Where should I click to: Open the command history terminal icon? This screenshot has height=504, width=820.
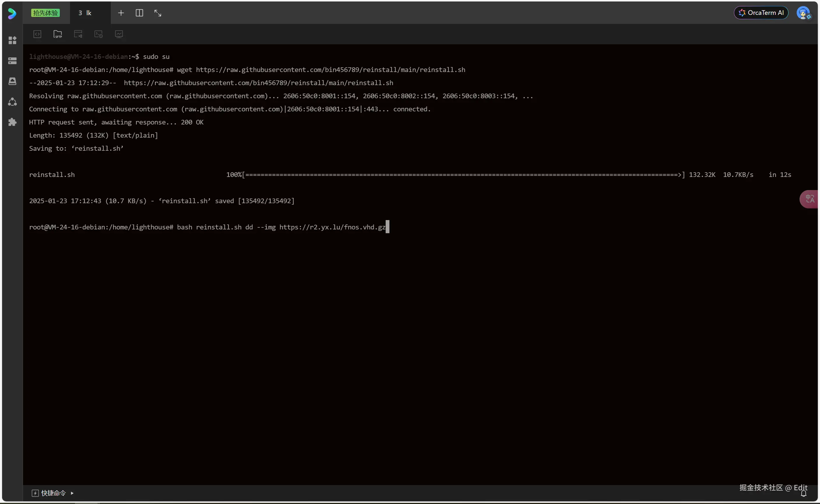(98, 34)
